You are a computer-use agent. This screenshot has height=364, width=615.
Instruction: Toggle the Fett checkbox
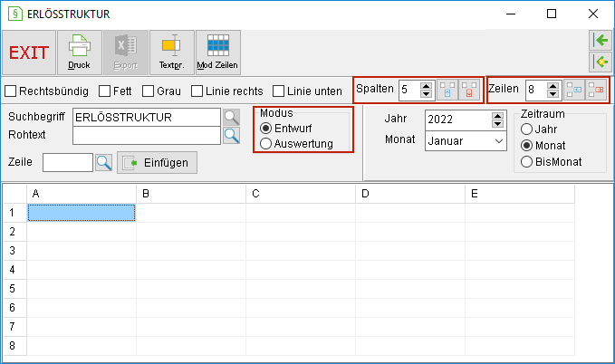click(x=104, y=91)
